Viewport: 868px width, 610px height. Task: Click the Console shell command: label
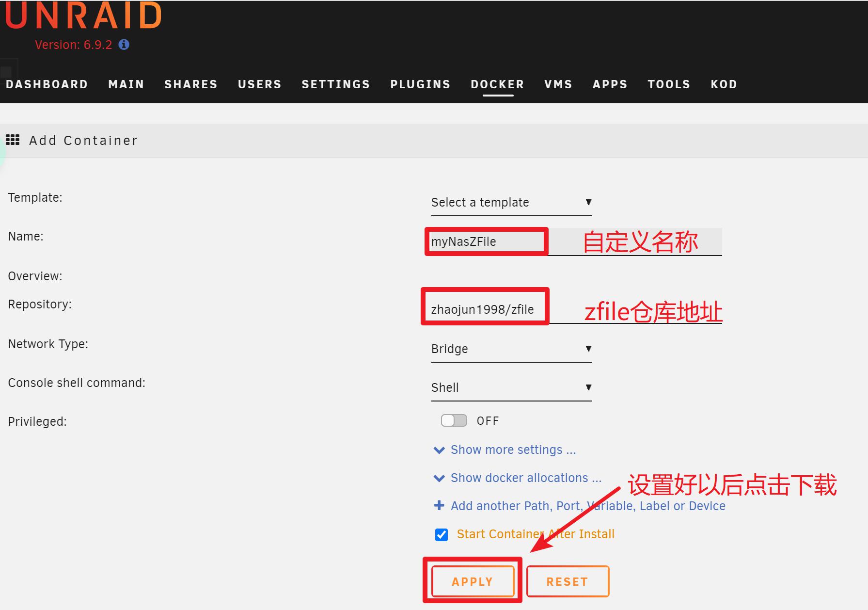(x=77, y=383)
